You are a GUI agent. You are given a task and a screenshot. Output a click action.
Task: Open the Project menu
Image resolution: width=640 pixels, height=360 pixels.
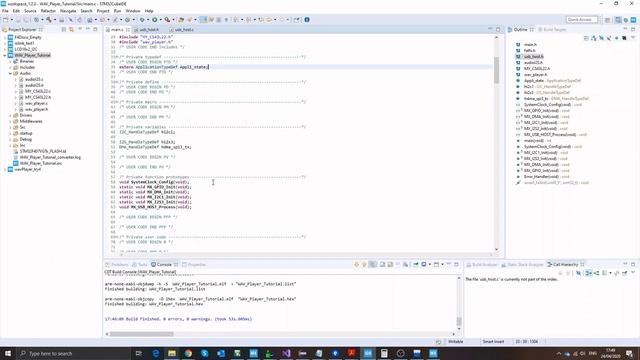click(103, 11)
